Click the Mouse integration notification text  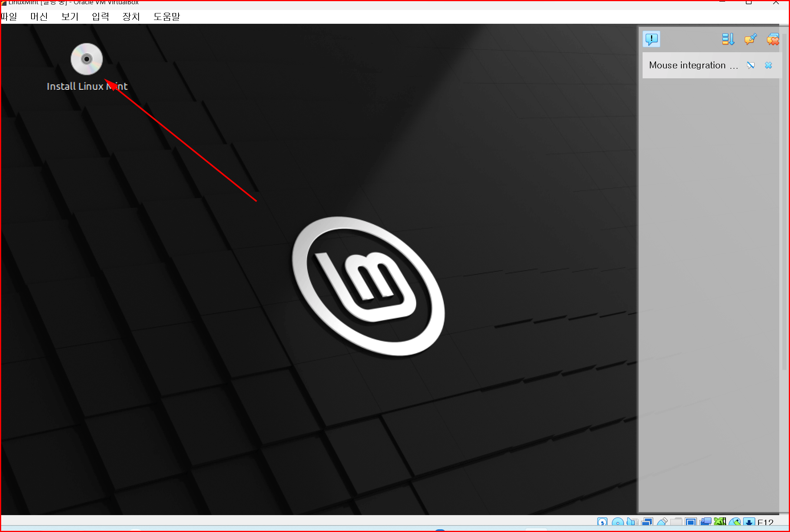[688, 65]
